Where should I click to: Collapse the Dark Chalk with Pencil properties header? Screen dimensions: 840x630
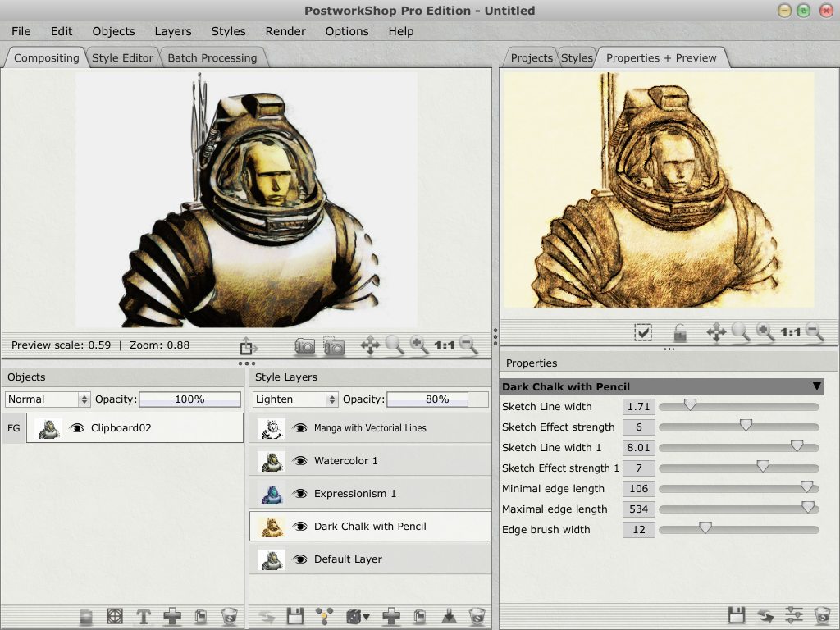[816, 386]
